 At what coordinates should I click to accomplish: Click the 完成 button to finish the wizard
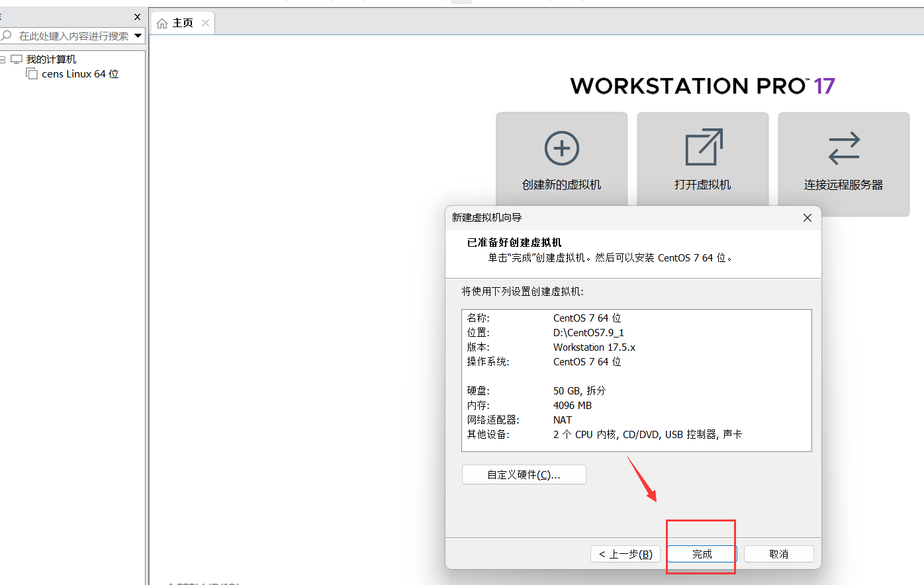click(701, 554)
